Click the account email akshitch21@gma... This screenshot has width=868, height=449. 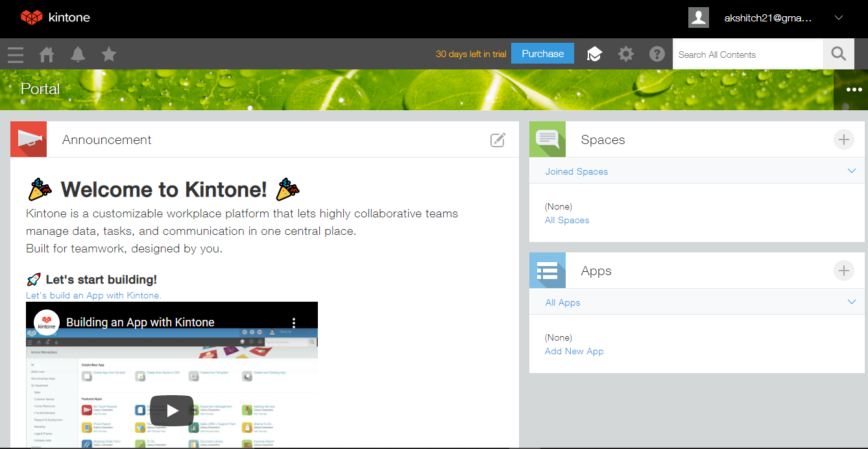point(768,18)
